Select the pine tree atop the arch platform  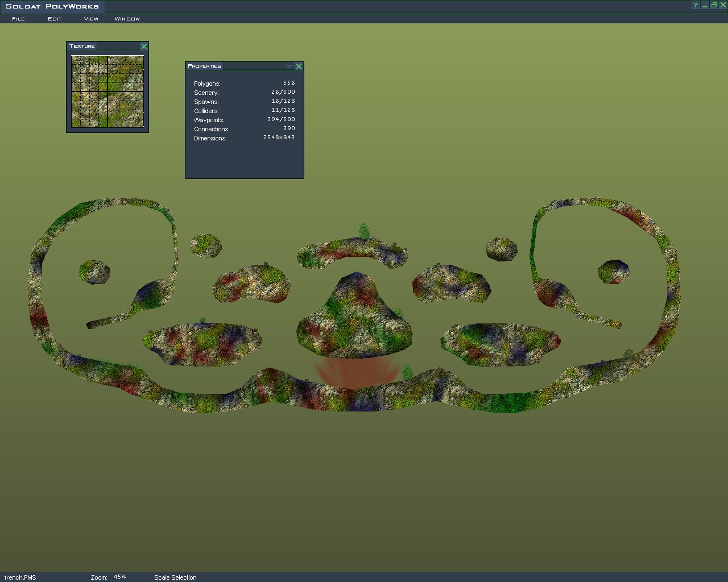[364, 230]
